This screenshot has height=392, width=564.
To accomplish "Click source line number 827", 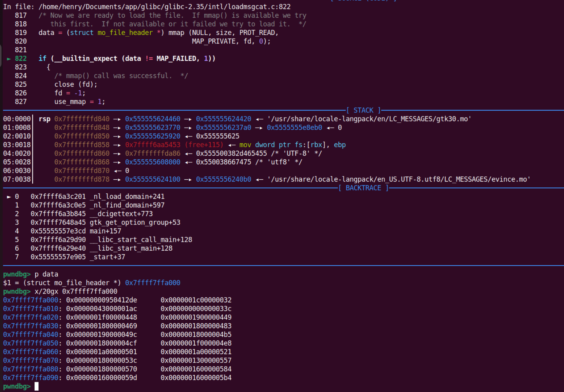I will [21, 102].
